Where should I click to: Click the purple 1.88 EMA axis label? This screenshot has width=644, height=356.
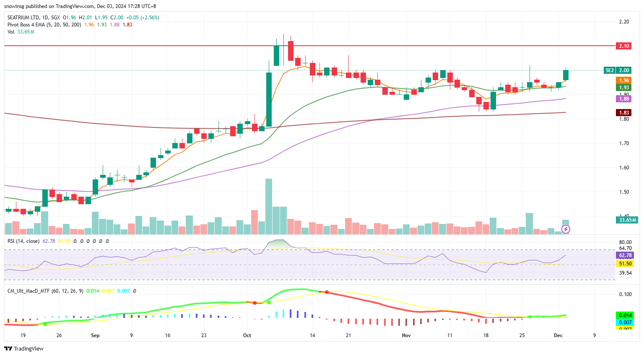(624, 99)
